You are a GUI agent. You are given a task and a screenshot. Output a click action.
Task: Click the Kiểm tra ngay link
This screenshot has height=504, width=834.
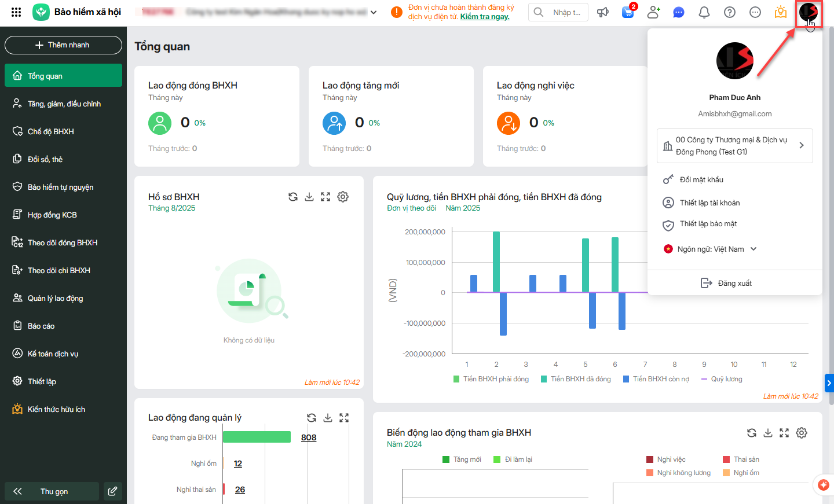[x=485, y=17]
